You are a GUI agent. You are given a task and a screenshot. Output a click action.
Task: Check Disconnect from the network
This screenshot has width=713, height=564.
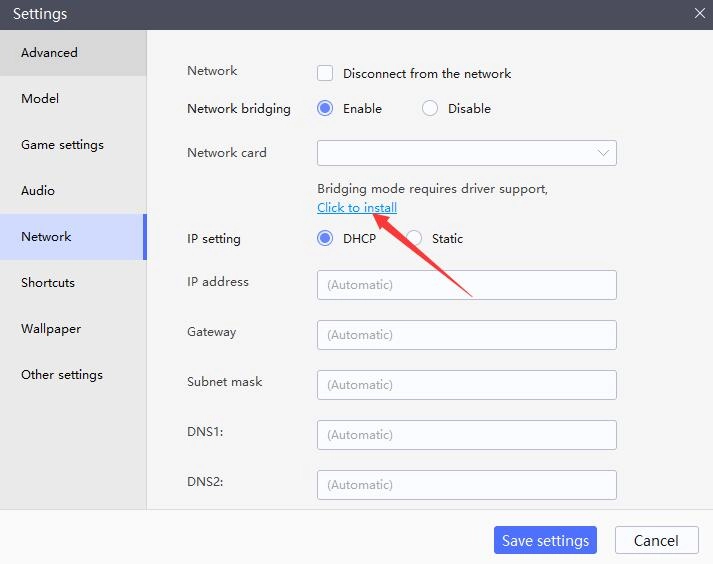(x=325, y=73)
